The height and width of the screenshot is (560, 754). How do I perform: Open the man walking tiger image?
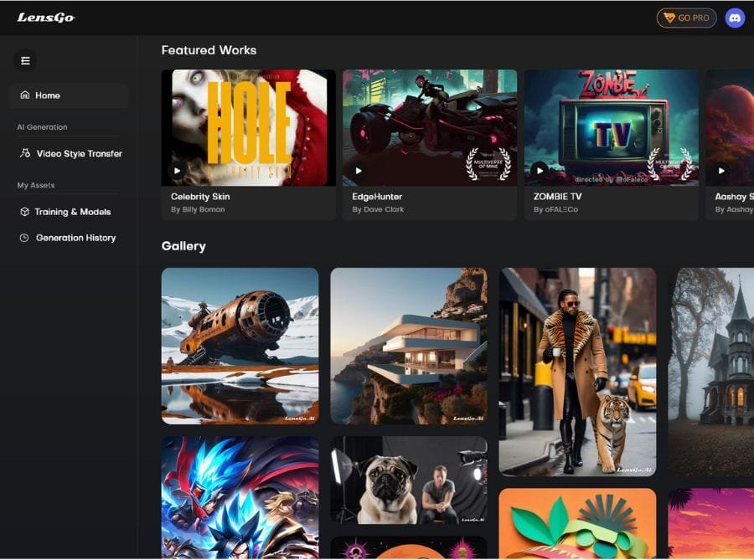click(577, 372)
